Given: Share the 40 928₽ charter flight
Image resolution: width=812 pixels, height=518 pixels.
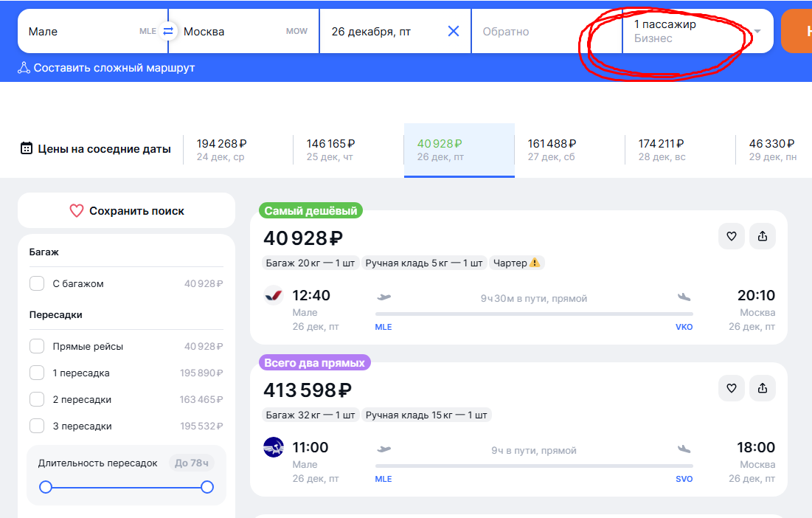Looking at the screenshot, I should tap(763, 236).
